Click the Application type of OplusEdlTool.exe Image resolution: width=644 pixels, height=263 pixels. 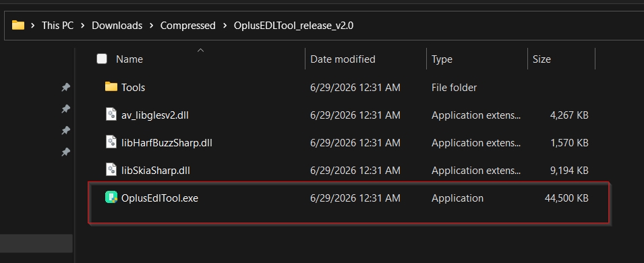pyautogui.click(x=457, y=198)
